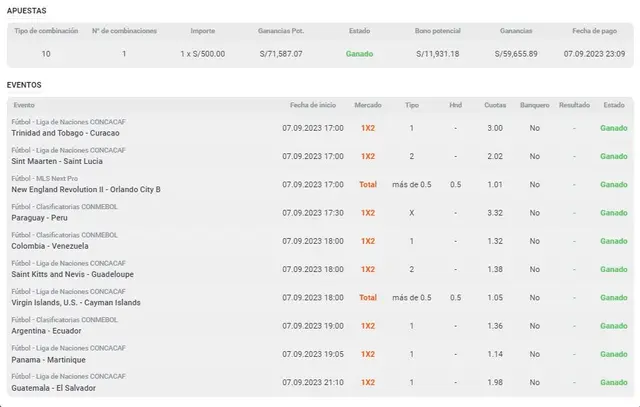Click the Bono potencial column header
This screenshot has width=640, height=407.
(437, 31)
